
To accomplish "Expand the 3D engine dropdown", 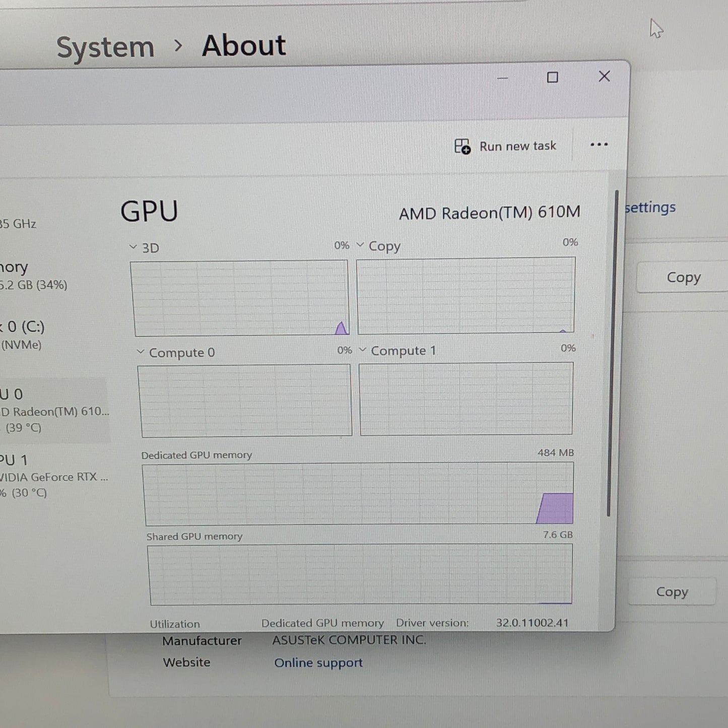I will pyautogui.click(x=133, y=247).
